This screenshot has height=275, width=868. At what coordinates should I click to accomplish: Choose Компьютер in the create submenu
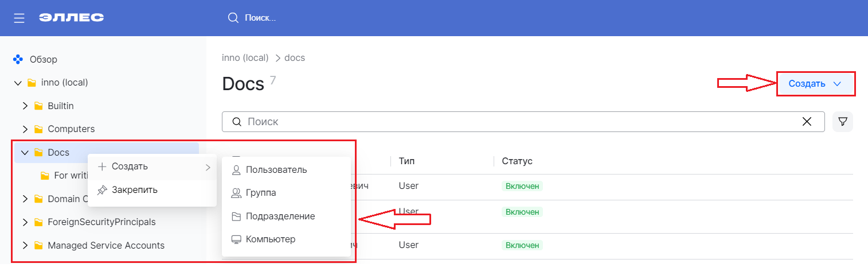point(270,239)
